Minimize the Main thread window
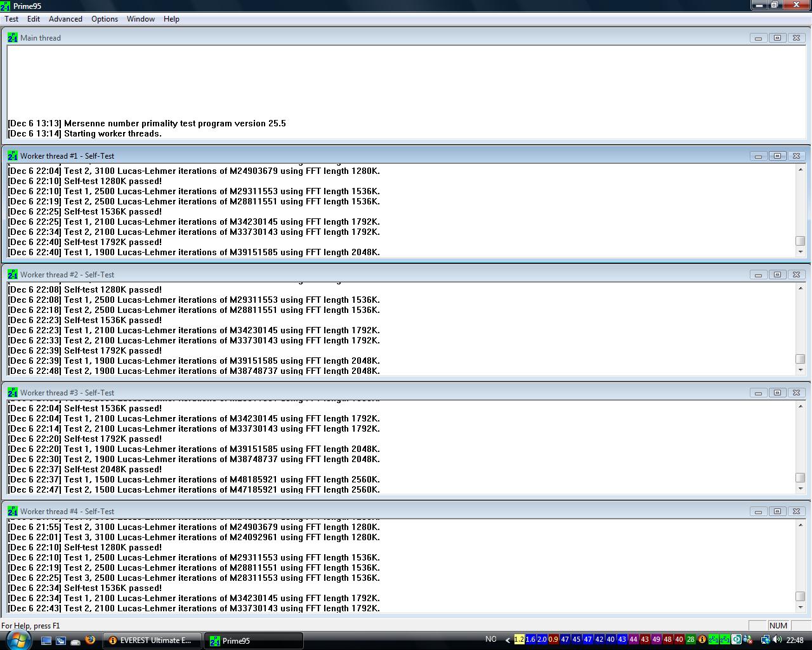This screenshot has width=812, height=650. (x=758, y=38)
